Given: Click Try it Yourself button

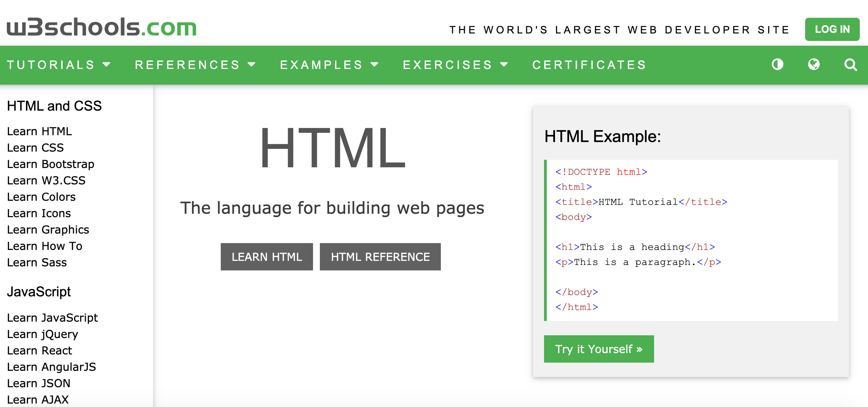Looking at the screenshot, I should click(x=599, y=349).
